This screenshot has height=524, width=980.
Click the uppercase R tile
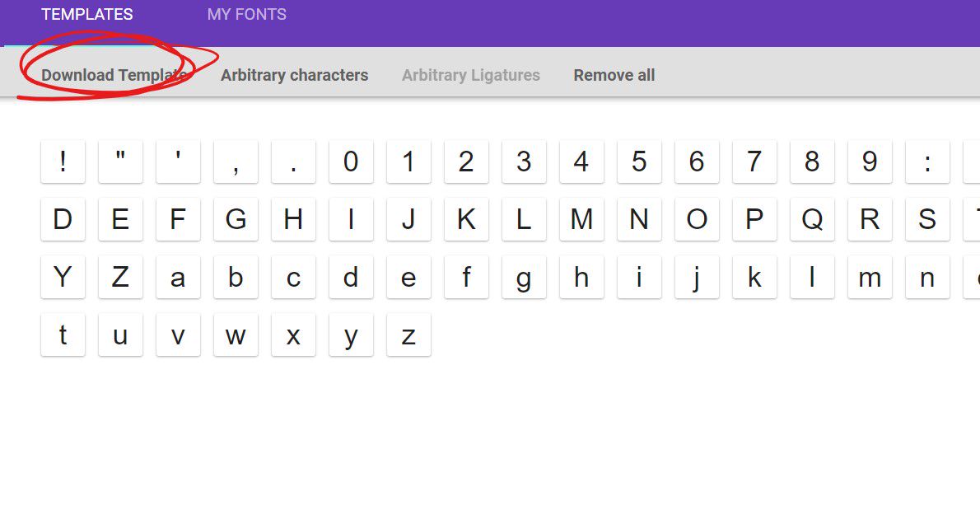[x=870, y=219]
